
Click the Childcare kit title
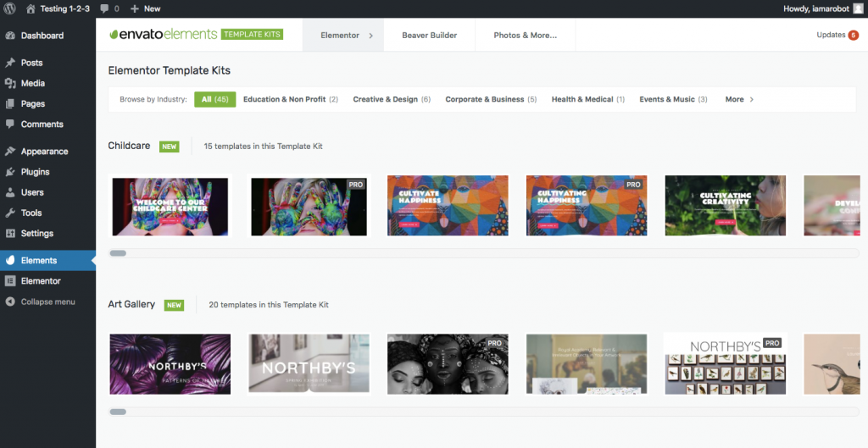point(129,146)
